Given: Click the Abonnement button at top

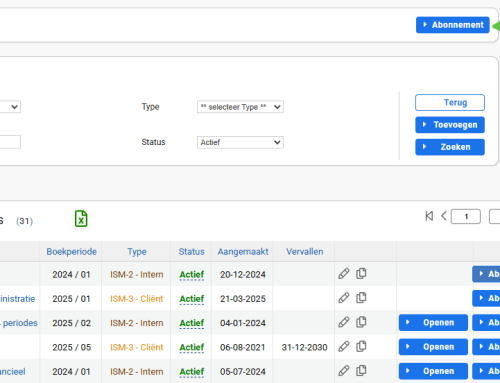Looking at the screenshot, I should [x=453, y=25].
